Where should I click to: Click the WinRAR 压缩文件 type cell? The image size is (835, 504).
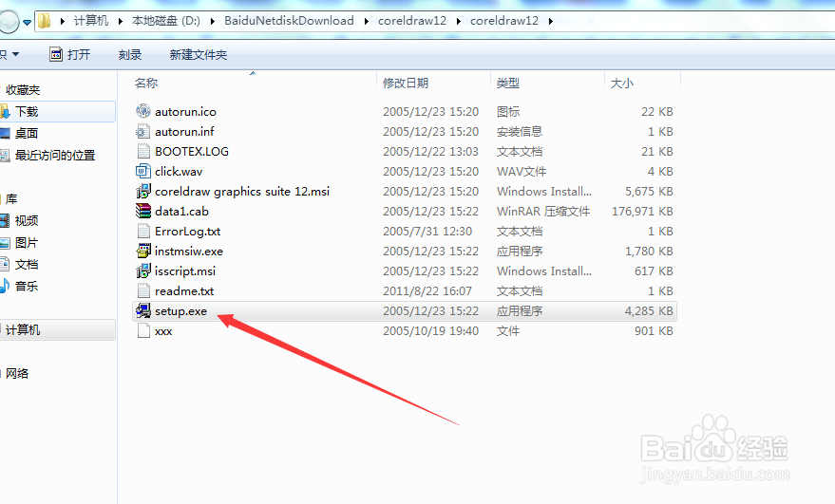(x=543, y=212)
